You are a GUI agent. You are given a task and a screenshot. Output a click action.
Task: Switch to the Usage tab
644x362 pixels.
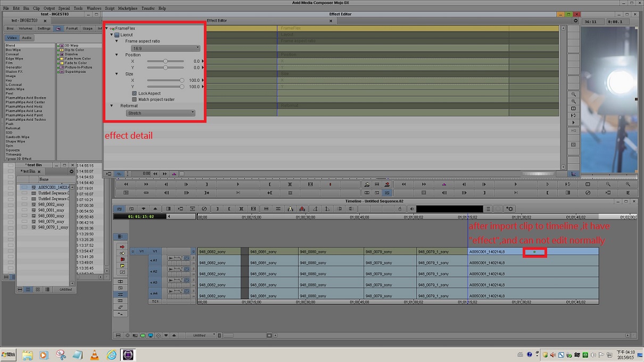[x=88, y=29]
